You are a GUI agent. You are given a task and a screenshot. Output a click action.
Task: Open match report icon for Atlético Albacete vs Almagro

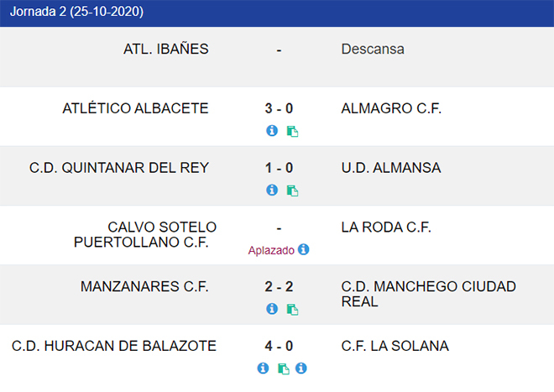[x=292, y=131]
